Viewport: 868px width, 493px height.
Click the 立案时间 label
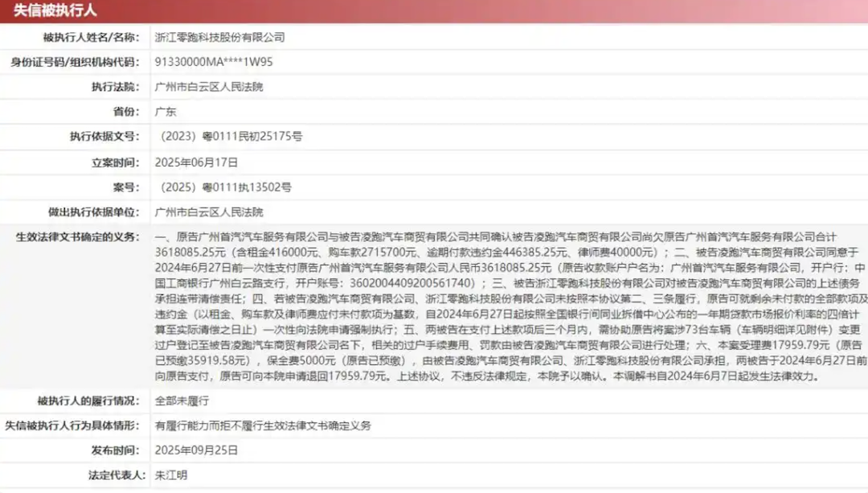115,162
